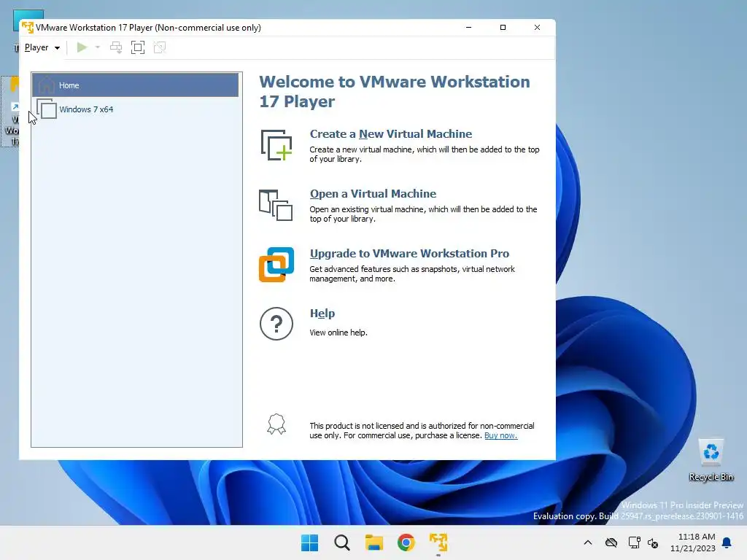Select the VMware desktop shortcut behind the window
The width and height of the screenshot is (747, 560).
tap(10, 112)
